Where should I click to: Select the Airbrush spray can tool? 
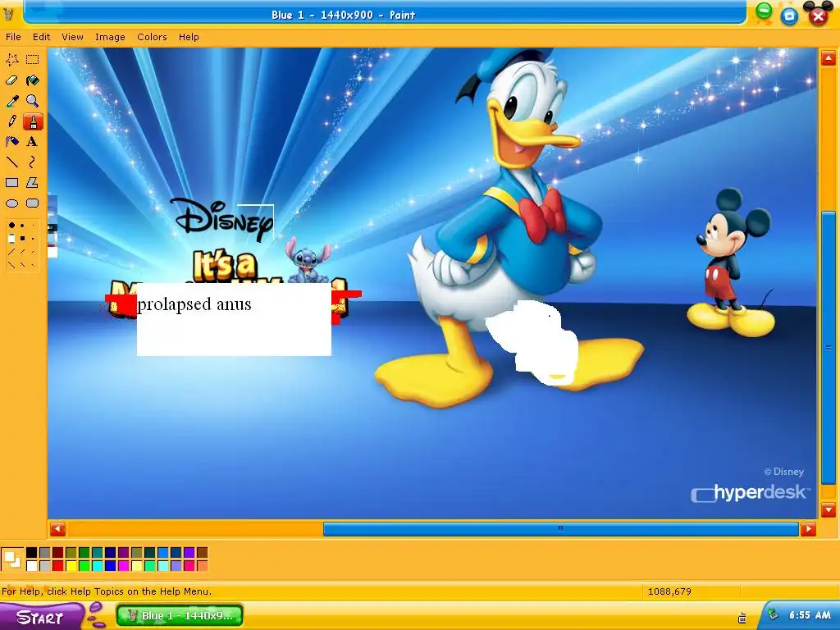11,142
